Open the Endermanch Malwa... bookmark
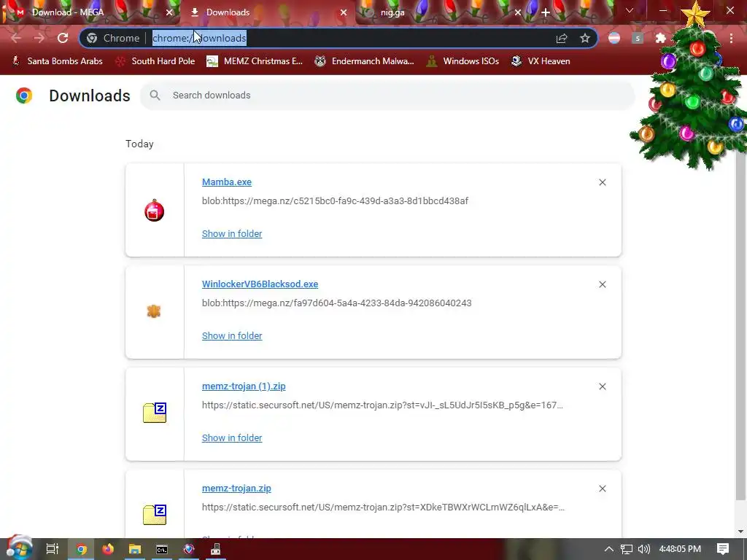 pyautogui.click(x=365, y=61)
